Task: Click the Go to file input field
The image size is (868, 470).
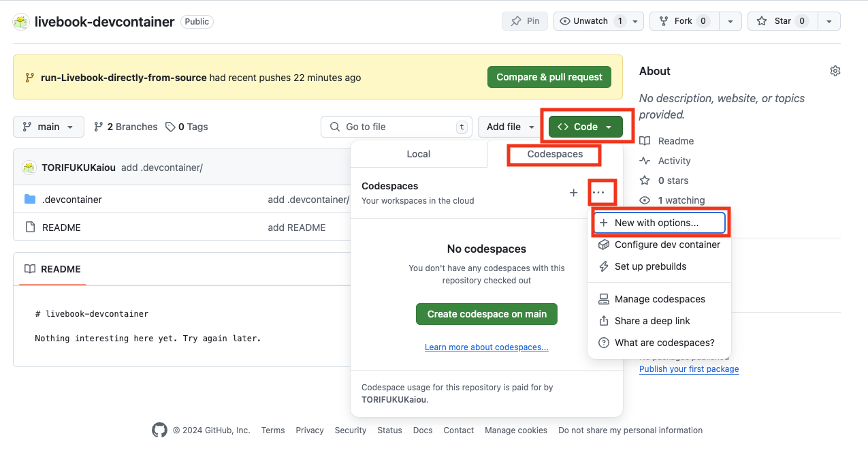Action: click(x=388, y=127)
